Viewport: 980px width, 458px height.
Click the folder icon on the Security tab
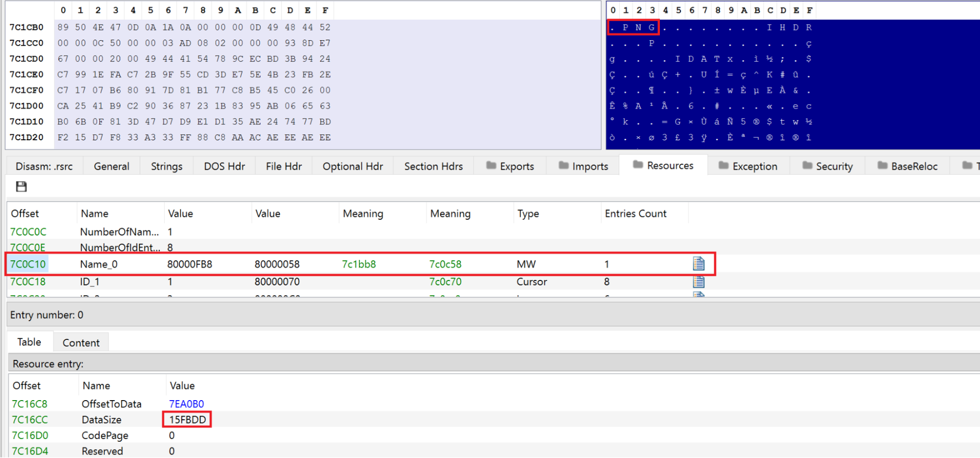pos(807,166)
